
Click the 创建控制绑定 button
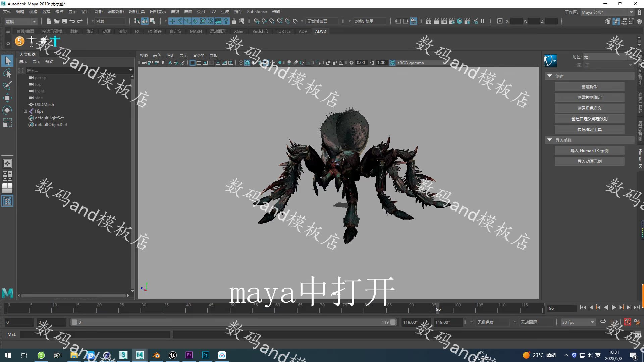tap(589, 98)
